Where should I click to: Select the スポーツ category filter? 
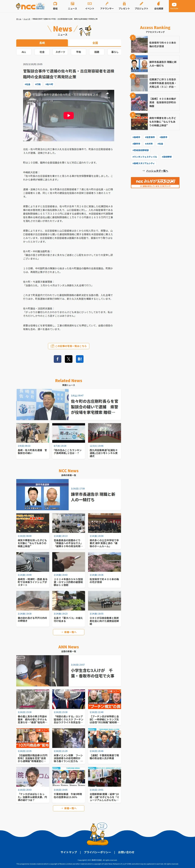tap(60, 52)
